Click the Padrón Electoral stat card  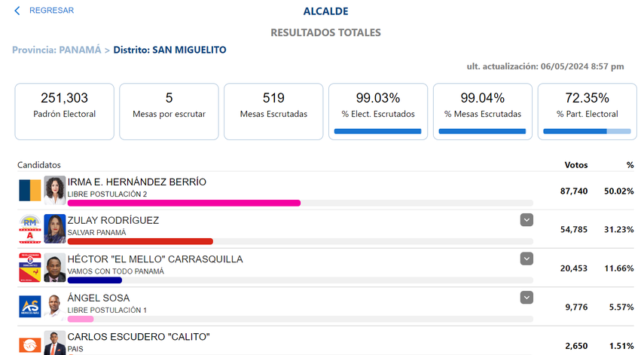65,111
